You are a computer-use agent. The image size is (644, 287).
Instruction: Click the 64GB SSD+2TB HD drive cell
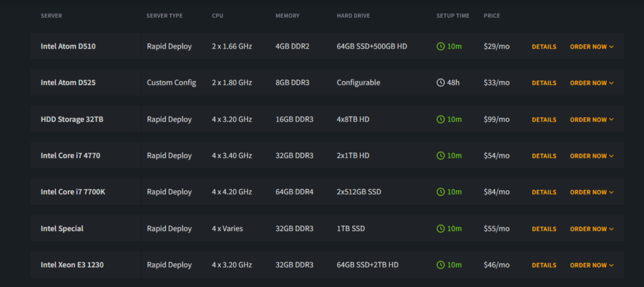367,265
